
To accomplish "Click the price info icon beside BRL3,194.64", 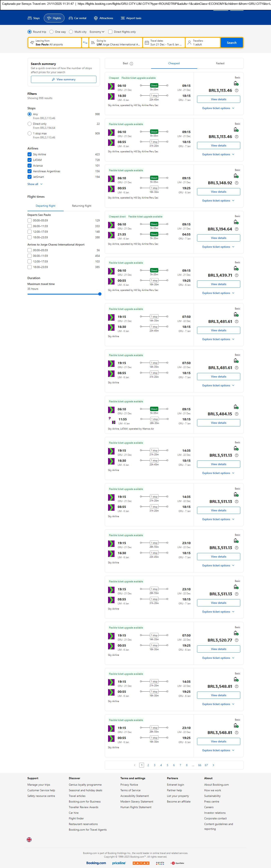I will tap(237, 229).
